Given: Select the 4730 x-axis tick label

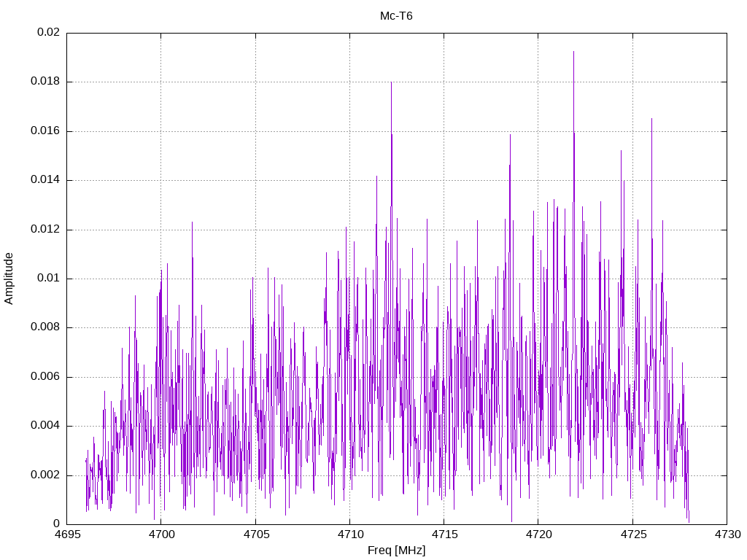Looking at the screenshot, I should (727, 534).
